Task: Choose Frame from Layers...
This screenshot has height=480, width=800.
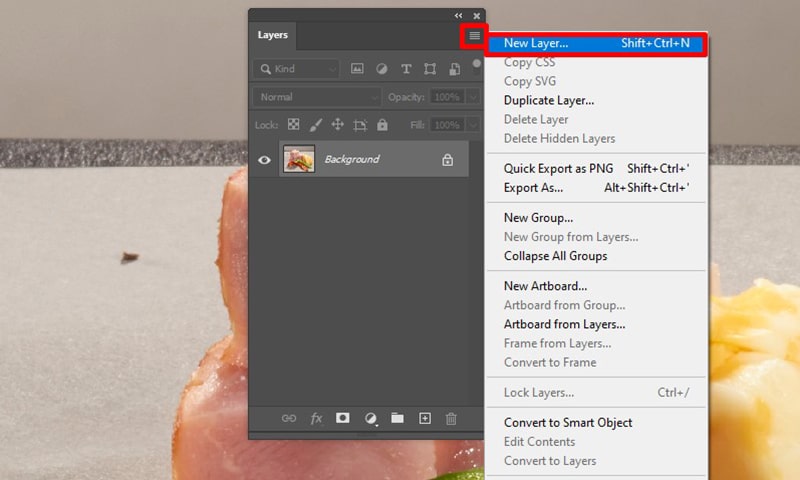Action: [x=596, y=343]
